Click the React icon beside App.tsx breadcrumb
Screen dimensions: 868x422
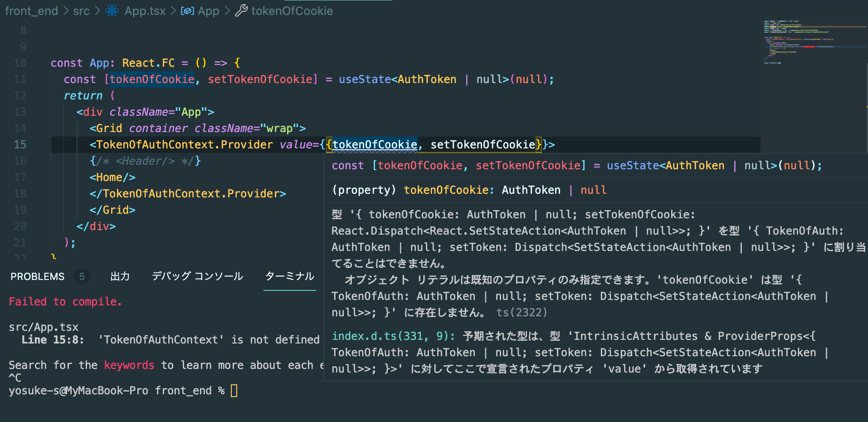(112, 11)
